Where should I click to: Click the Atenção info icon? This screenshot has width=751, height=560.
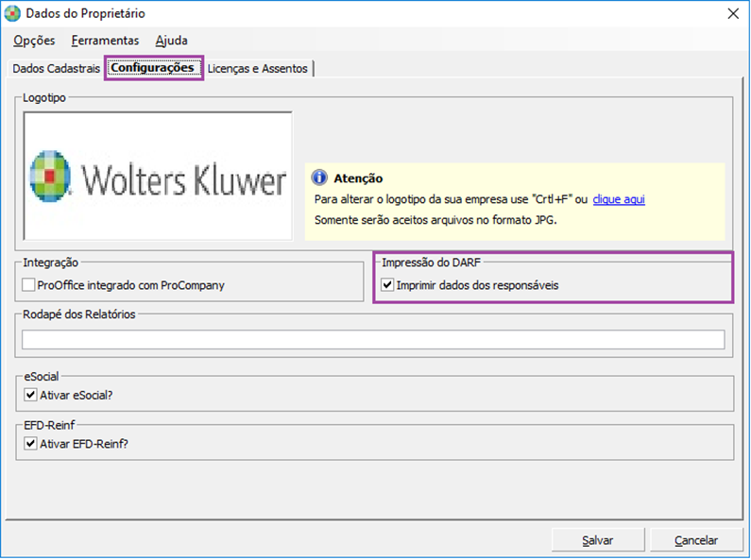(x=319, y=178)
